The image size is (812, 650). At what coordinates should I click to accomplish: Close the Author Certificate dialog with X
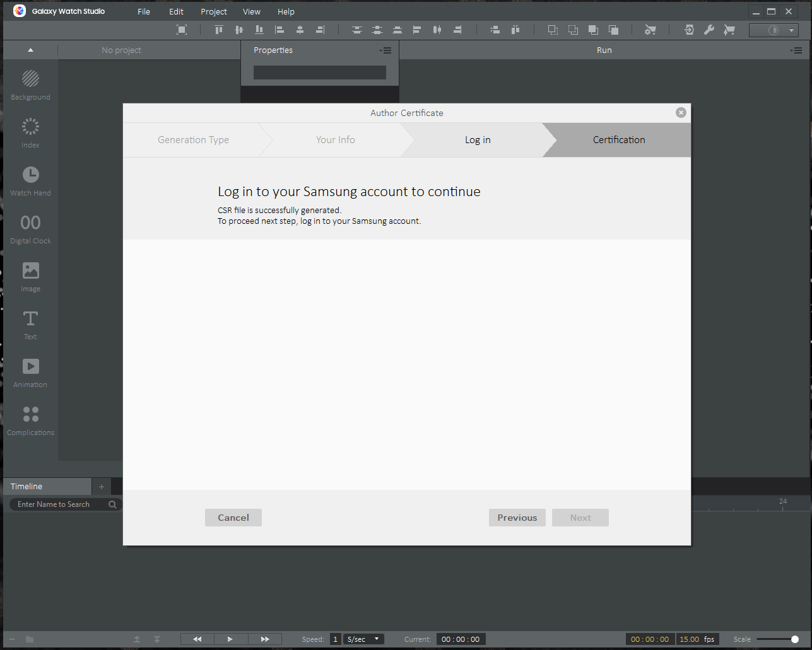681,112
